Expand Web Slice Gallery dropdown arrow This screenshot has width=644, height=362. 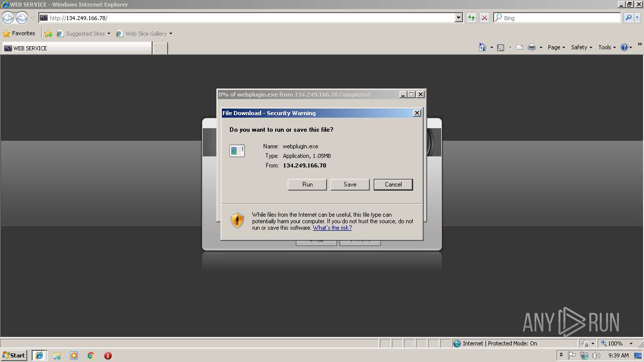[171, 34]
